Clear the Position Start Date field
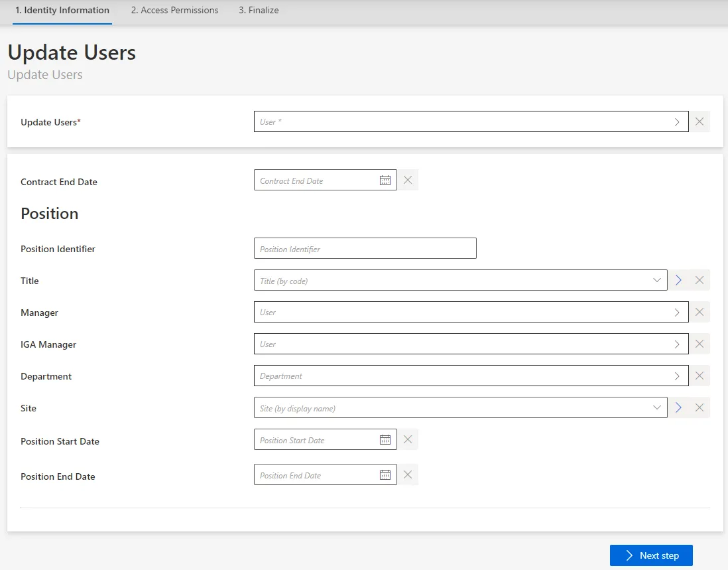Viewport: 728px width, 570px height. pos(408,439)
